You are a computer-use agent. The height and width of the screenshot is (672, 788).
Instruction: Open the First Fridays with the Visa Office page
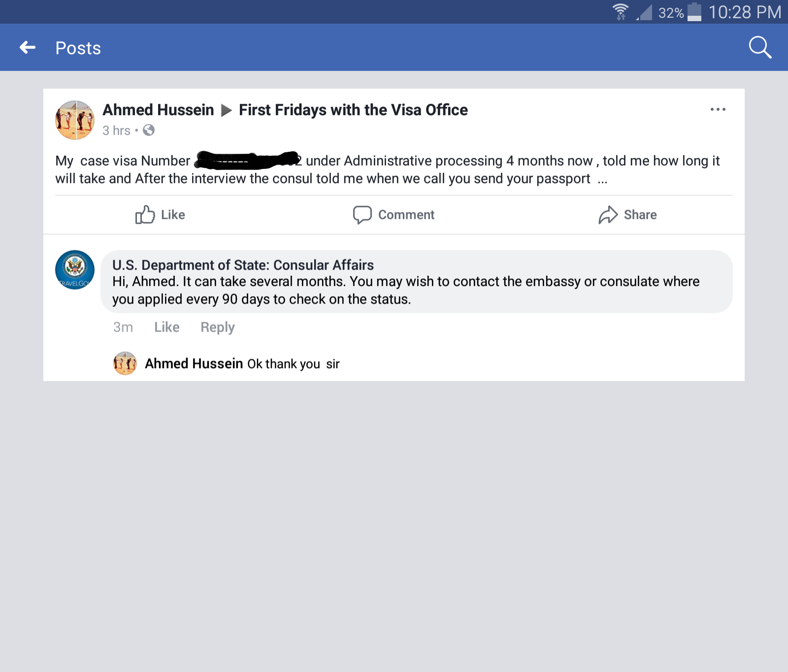(353, 110)
